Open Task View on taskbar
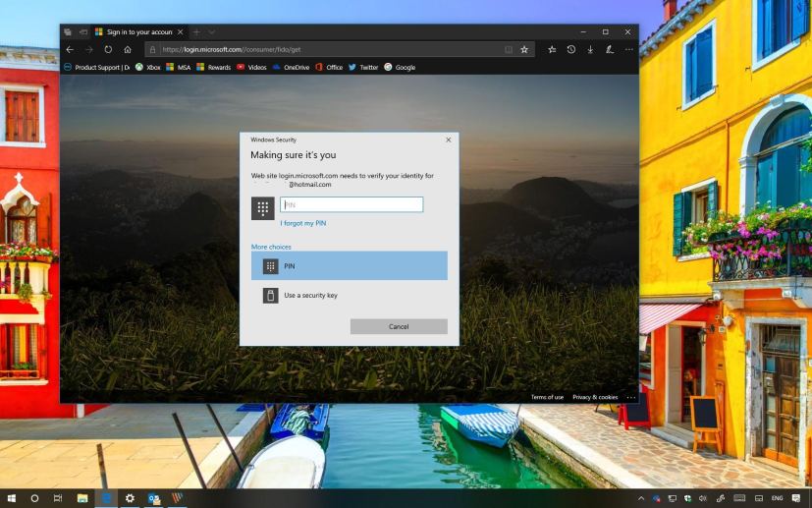Screen dimensions: 812x508 click(58, 499)
